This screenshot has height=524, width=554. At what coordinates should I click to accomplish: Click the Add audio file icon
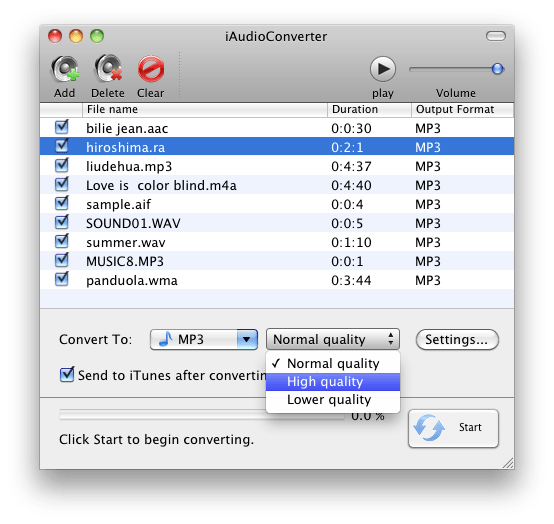(65, 69)
